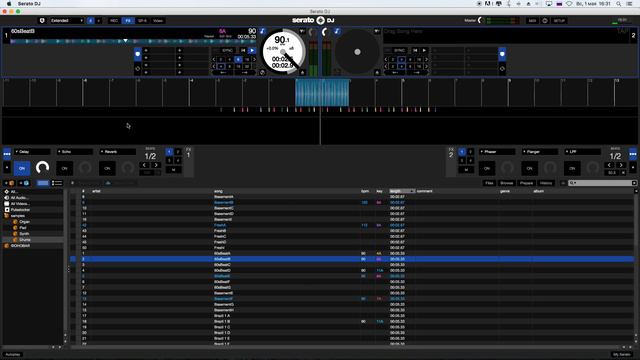Adjust the Delay effect depth knob

(42, 167)
